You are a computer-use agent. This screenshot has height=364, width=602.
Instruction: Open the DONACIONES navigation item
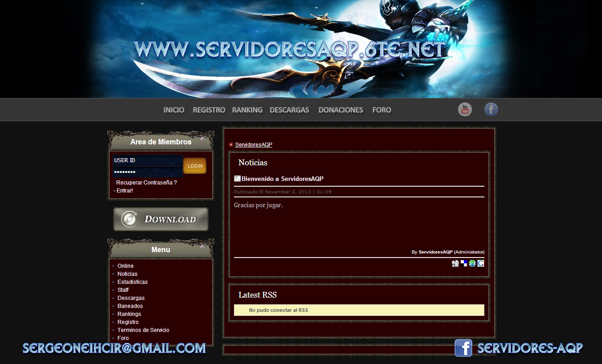tap(341, 110)
